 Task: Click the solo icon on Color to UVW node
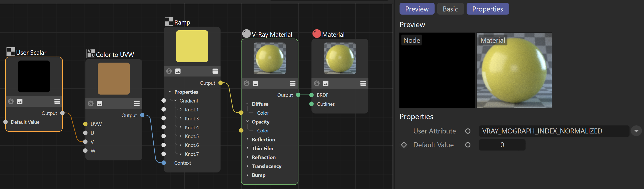pyautogui.click(x=91, y=104)
